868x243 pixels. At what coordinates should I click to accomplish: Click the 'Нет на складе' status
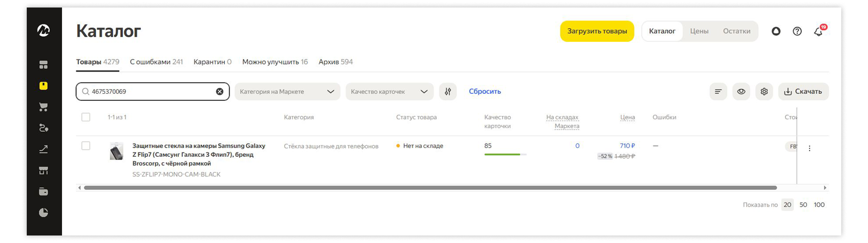420,146
